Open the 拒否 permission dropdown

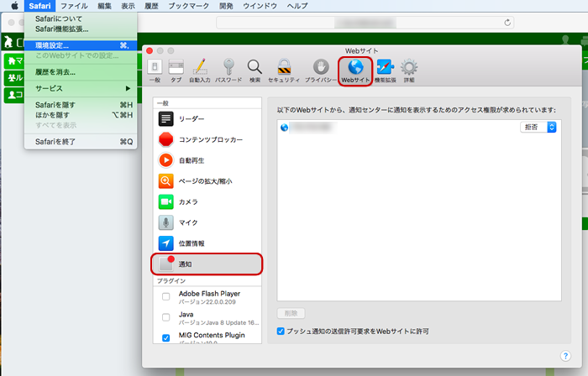[x=538, y=128]
